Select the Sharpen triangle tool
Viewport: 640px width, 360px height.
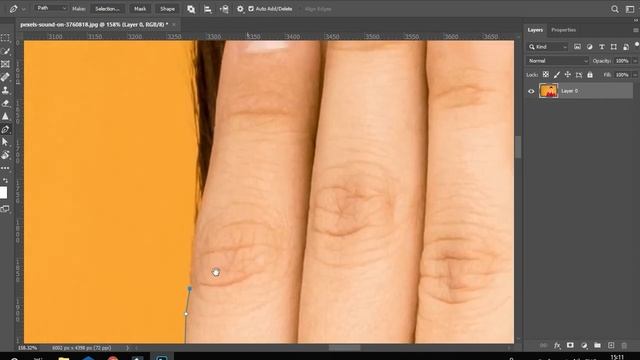click(5, 116)
